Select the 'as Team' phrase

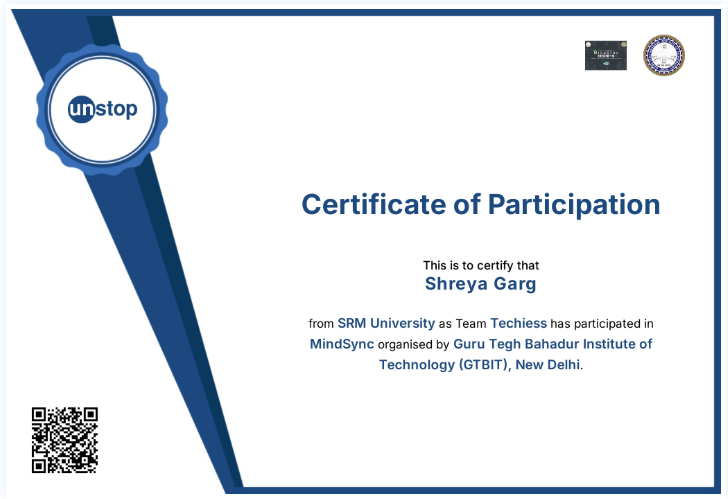pos(463,324)
